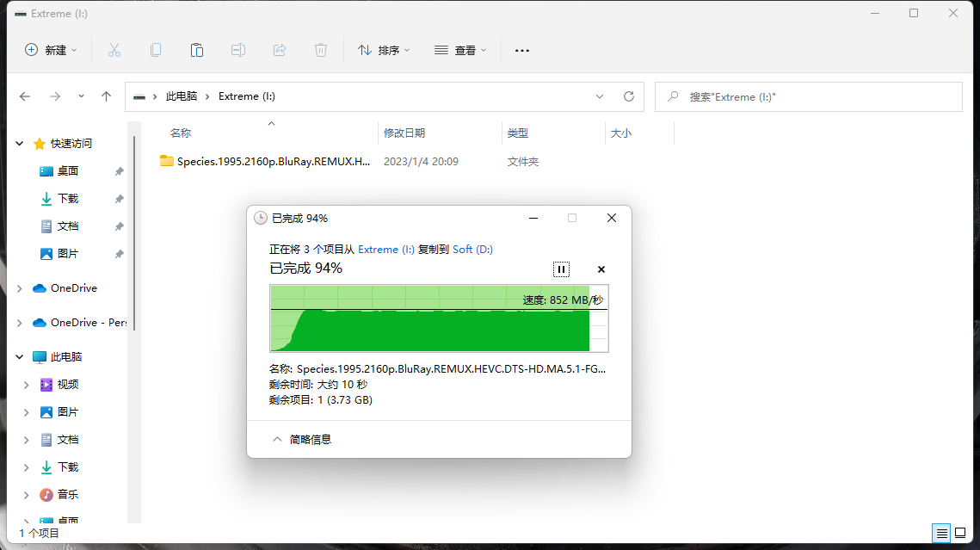The height and width of the screenshot is (550, 980).
Task: Collapse the 快速访问 section
Action: (x=20, y=143)
